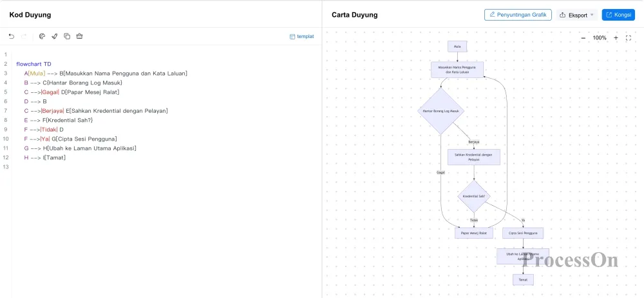Click line number 1 in editor
Viewport: 644px width, 298px height.
tap(5, 55)
